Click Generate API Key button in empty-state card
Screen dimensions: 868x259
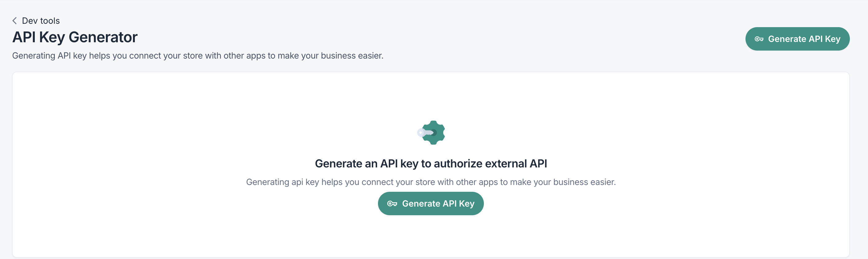click(x=431, y=203)
